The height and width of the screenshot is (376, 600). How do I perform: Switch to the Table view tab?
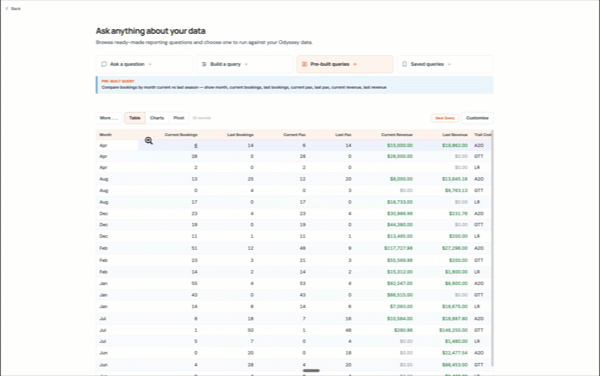coord(135,118)
